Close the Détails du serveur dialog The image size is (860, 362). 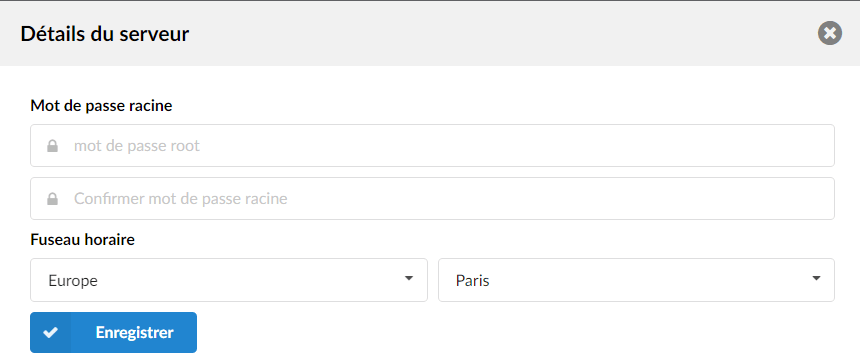point(830,33)
